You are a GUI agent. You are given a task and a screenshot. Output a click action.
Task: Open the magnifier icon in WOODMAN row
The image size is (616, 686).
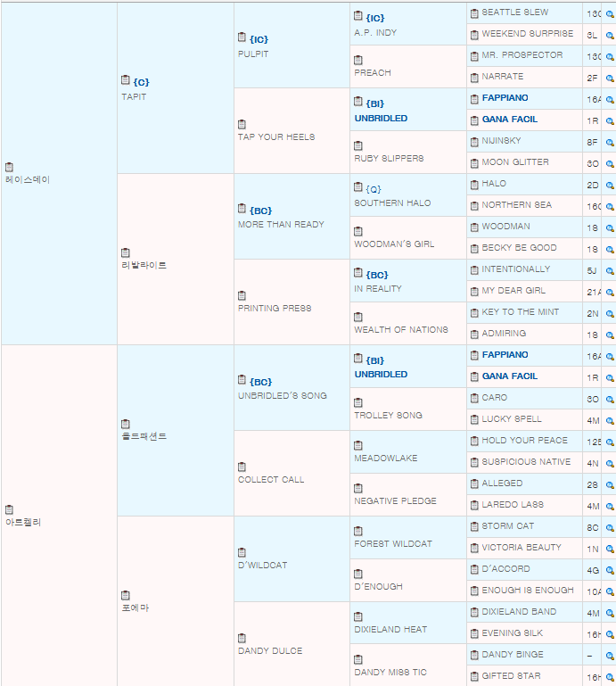(610, 228)
